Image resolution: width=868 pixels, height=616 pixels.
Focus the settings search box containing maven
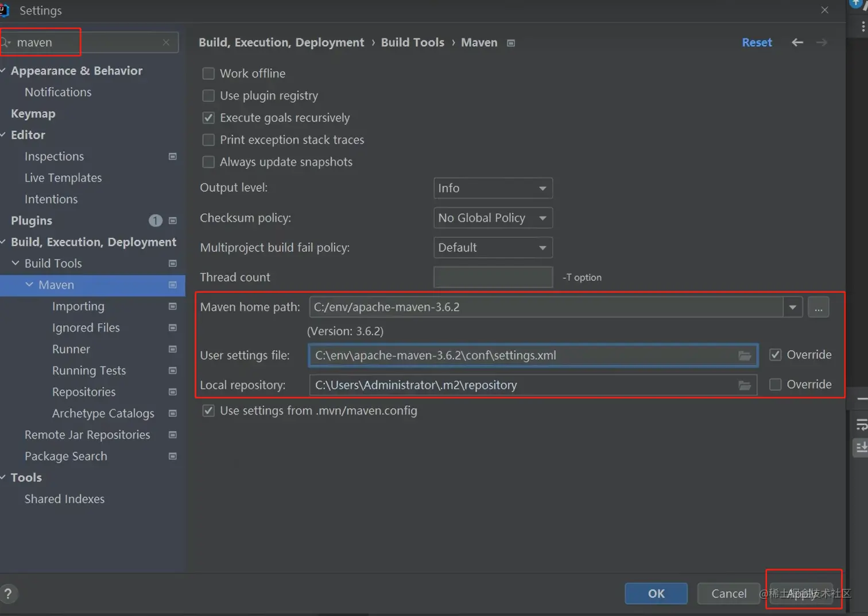click(x=90, y=42)
